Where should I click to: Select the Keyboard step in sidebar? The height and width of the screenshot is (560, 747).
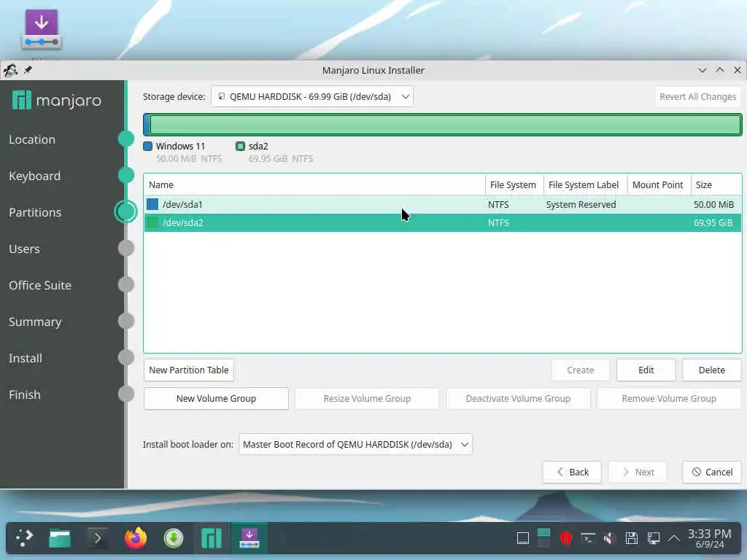pyautogui.click(x=35, y=176)
